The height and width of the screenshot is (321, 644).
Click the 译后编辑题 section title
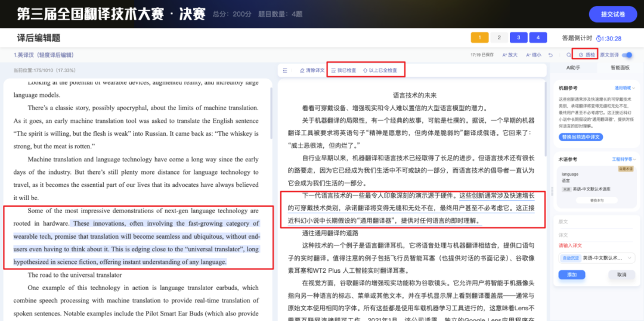click(39, 38)
